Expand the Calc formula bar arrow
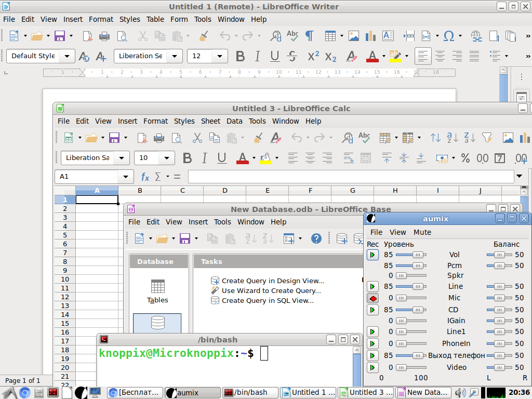The width and height of the screenshot is (532, 399). pyautogui.click(x=519, y=176)
